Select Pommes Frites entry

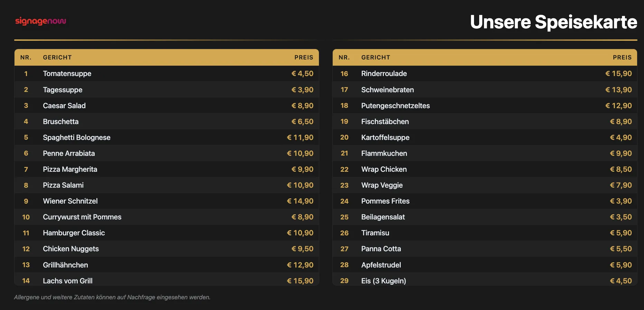386,201
